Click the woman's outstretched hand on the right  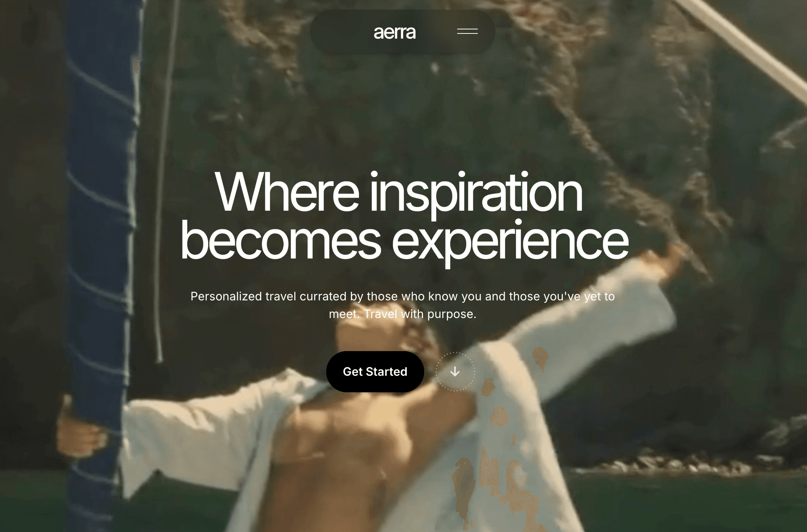point(666,261)
